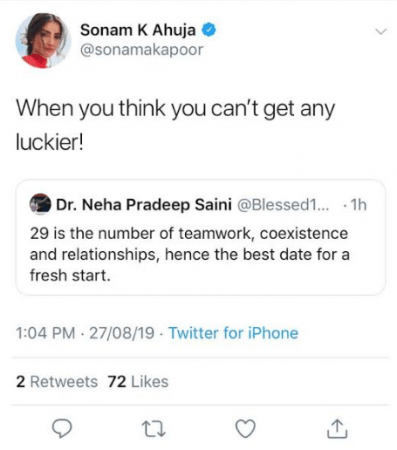The image size is (397, 450).
Task: Click the 1h timestamp on quoted tweet
Action: (359, 205)
